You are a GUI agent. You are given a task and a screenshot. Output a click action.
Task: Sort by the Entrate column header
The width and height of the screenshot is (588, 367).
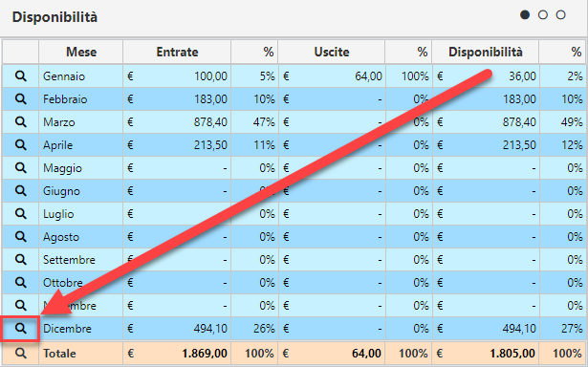coord(177,52)
